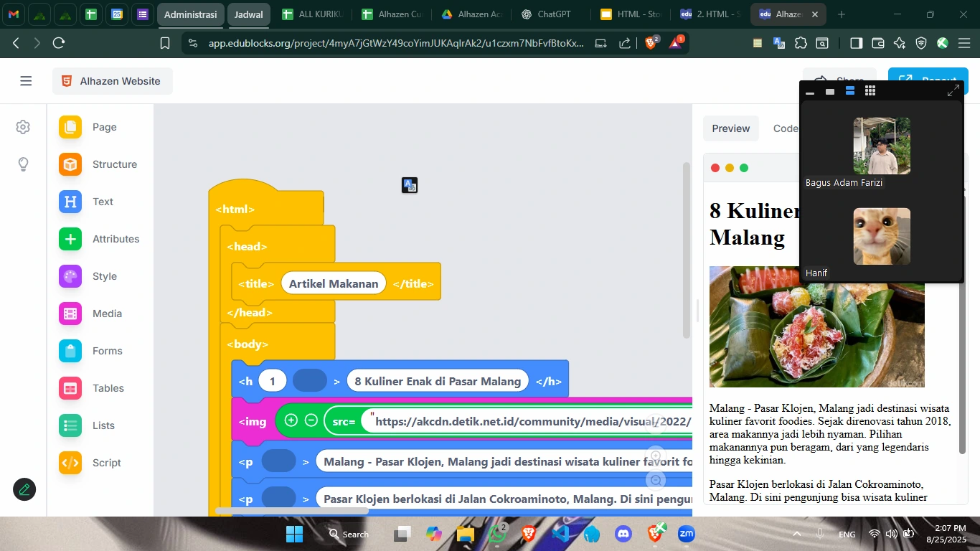This screenshot has height=551, width=980.
Task: Click the lightbulb hints icon
Action: click(23, 164)
